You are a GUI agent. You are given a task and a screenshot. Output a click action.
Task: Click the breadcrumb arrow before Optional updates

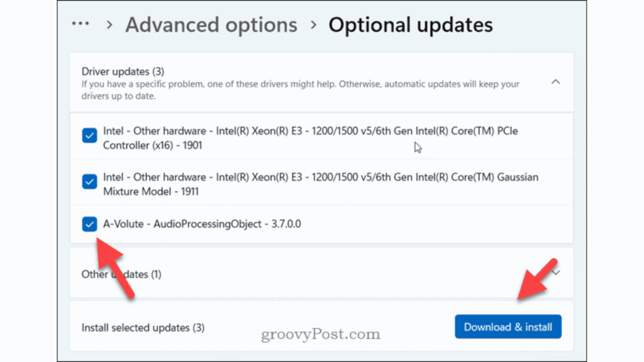(313, 25)
